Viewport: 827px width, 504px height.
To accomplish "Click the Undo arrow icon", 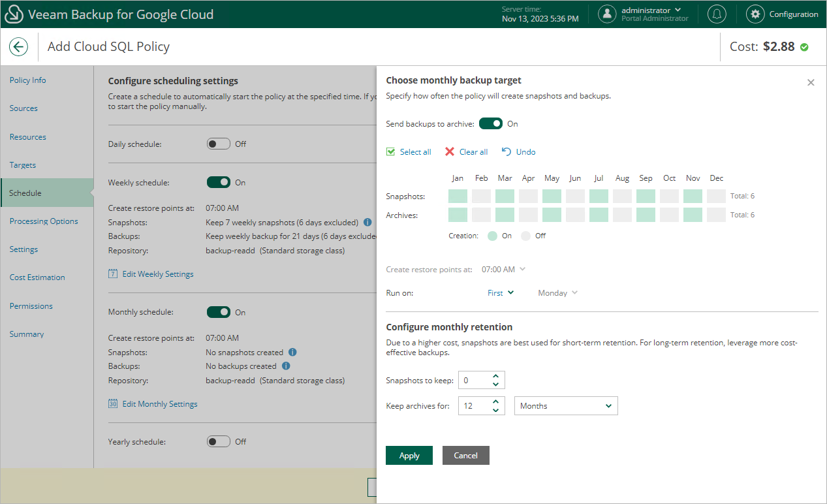I will click(507, 152).
